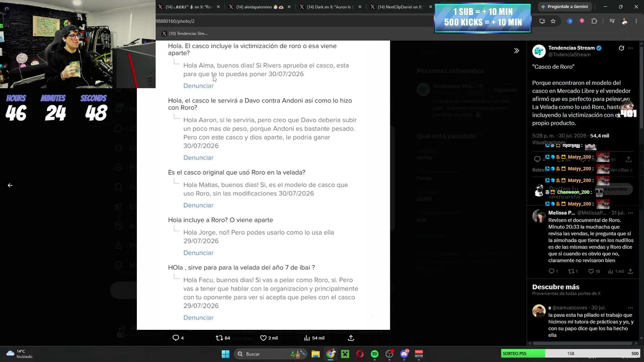Go back with the left arrow
The image size is (644, 362).
click(x=10, y=185)
